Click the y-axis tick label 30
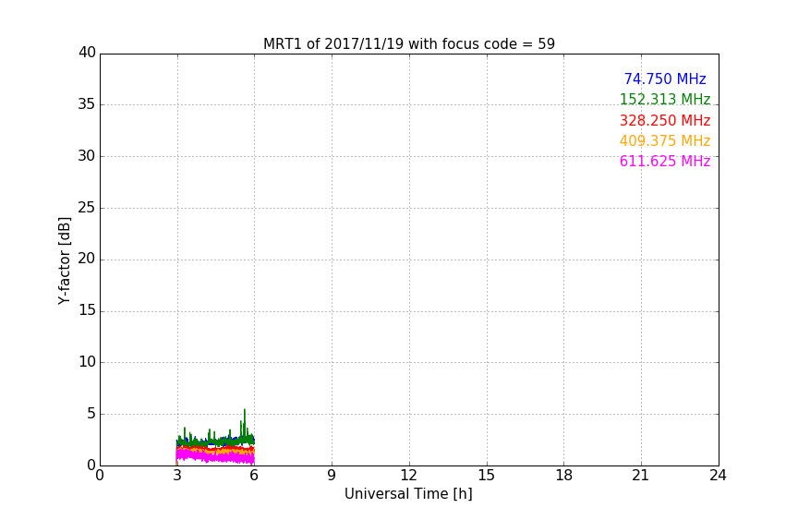798x532 pixels. pyautogui.click(x=87, y=156)
